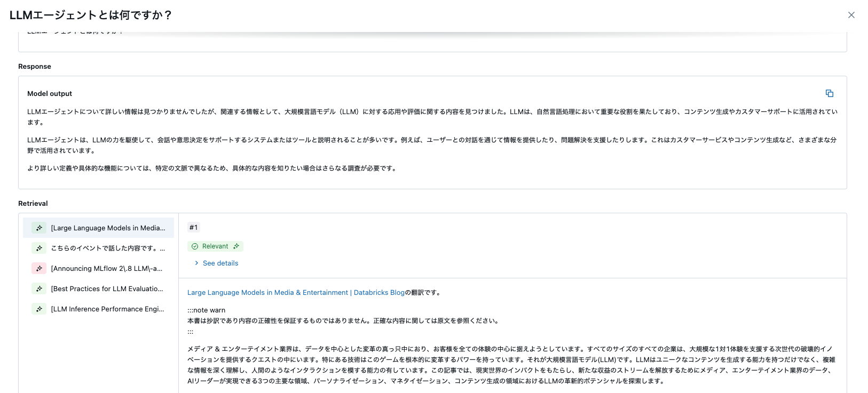Close the LLMエージェント dialog with X
Image resolution: width=868 pixels, height=393 pixels.
point(851,15)
